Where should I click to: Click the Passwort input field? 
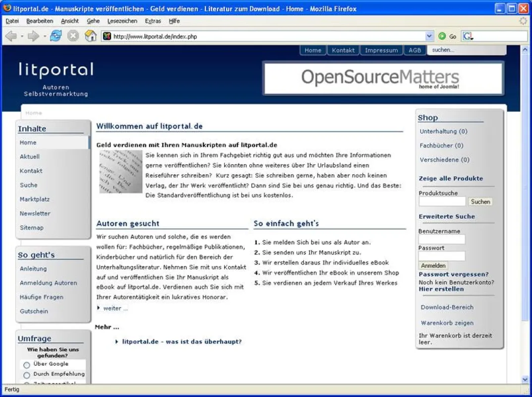click(x=442, y=256)
